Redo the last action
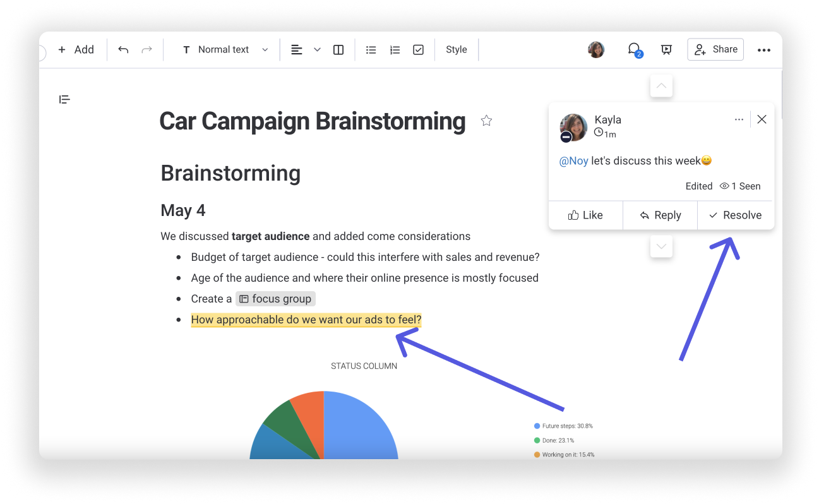 (146, 49)
